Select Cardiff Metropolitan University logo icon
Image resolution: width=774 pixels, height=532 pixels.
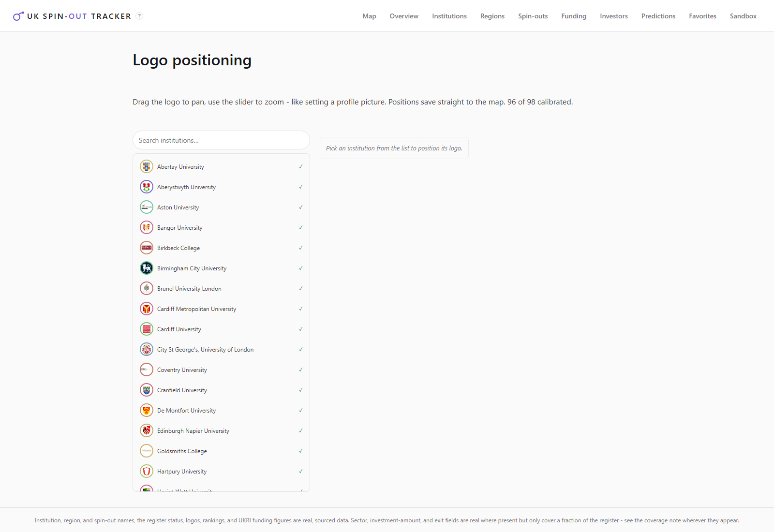(147, 309)
